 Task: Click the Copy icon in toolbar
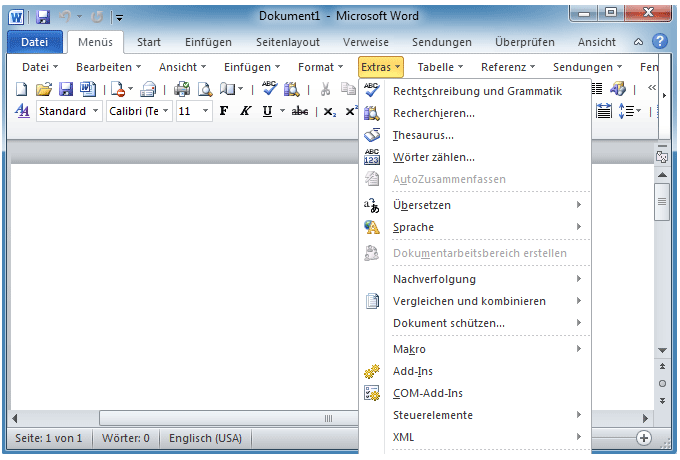coord(348,89)
